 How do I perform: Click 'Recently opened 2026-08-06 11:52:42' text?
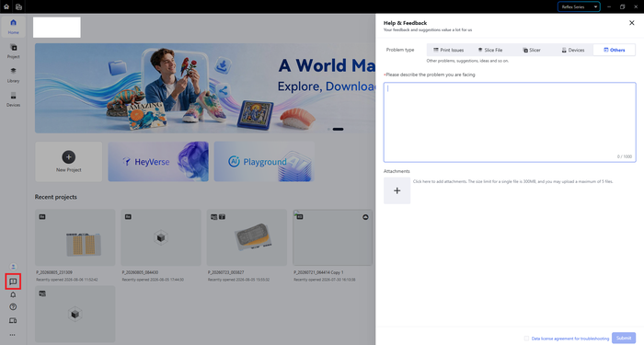point(66,280)
